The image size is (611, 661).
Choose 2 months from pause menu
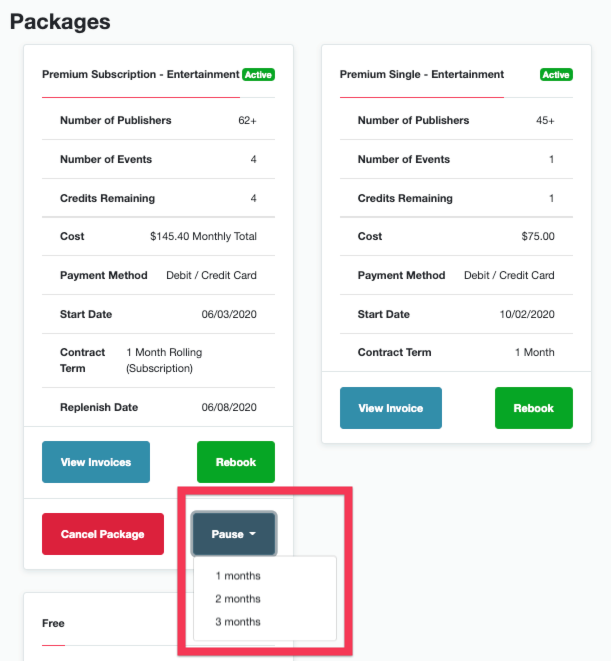click(238, 599)
